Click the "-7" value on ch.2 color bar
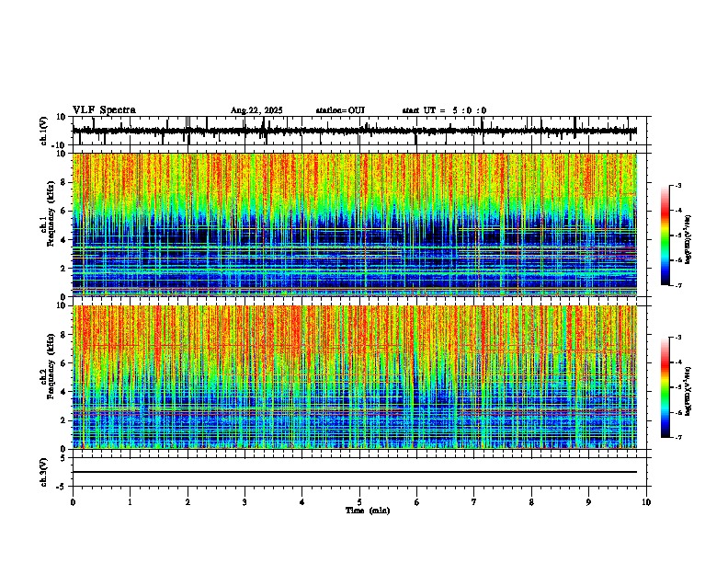 tap(677, 438)
